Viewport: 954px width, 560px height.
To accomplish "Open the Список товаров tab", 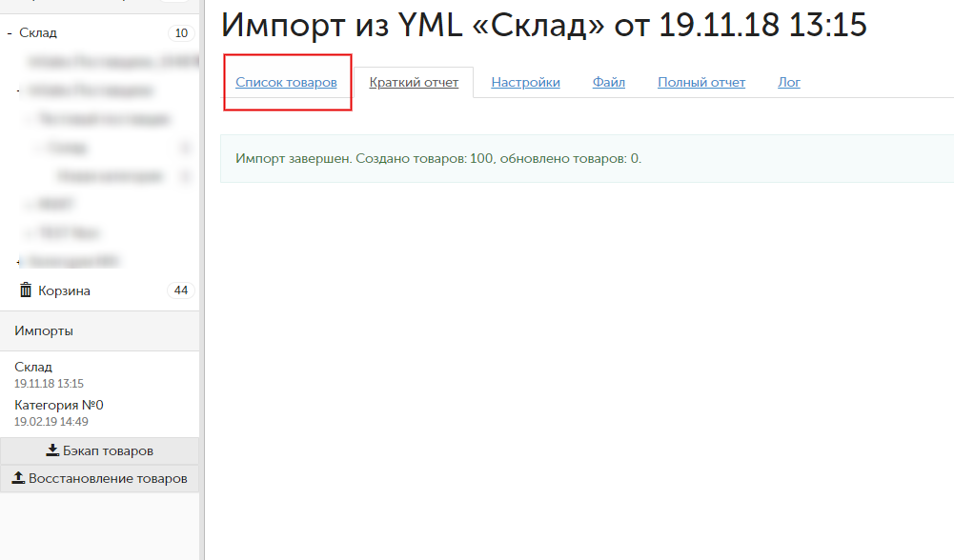I will 286,83.
